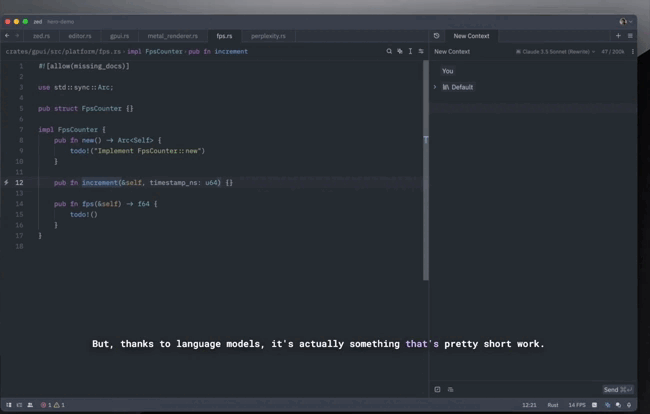
Task: Toggle the assistant panel icon in status bar
Action: [607, 405]
